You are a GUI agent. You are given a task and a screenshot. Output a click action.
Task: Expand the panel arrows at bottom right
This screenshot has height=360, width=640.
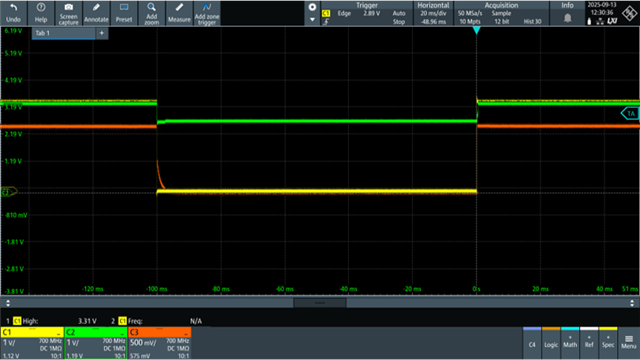[x=632, y=303]
